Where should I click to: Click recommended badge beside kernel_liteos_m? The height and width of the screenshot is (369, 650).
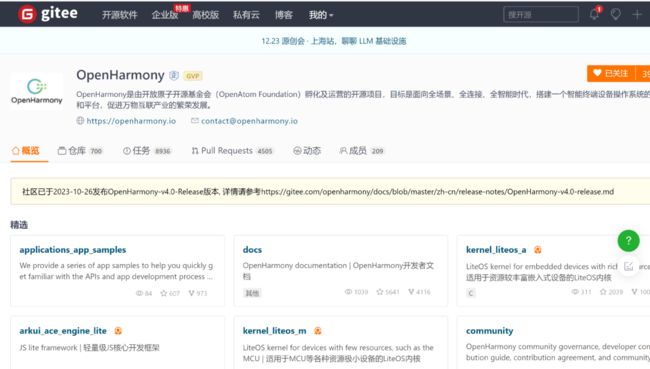pyautogui.click(x=318, y=330)
